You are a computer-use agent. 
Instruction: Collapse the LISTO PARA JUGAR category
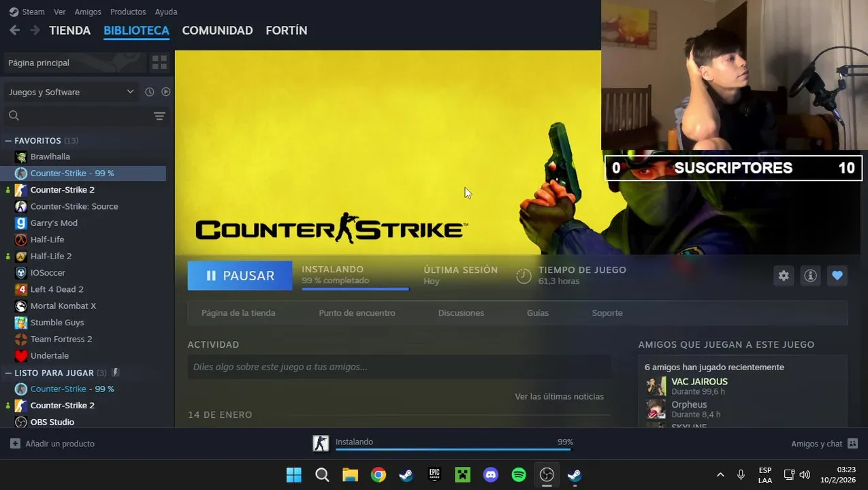(8, 373)
